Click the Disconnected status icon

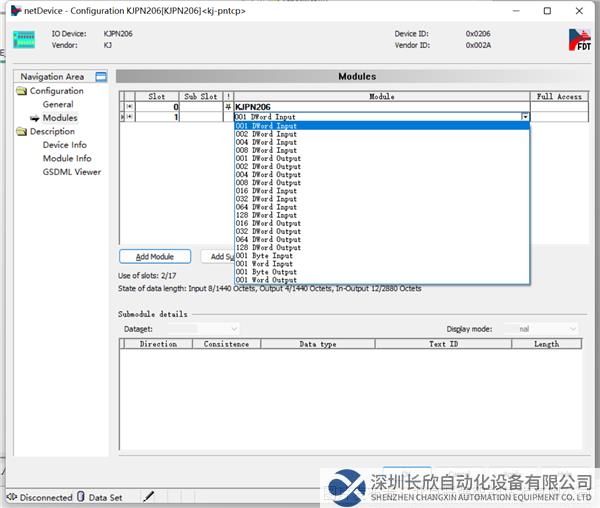click(11, 496)
